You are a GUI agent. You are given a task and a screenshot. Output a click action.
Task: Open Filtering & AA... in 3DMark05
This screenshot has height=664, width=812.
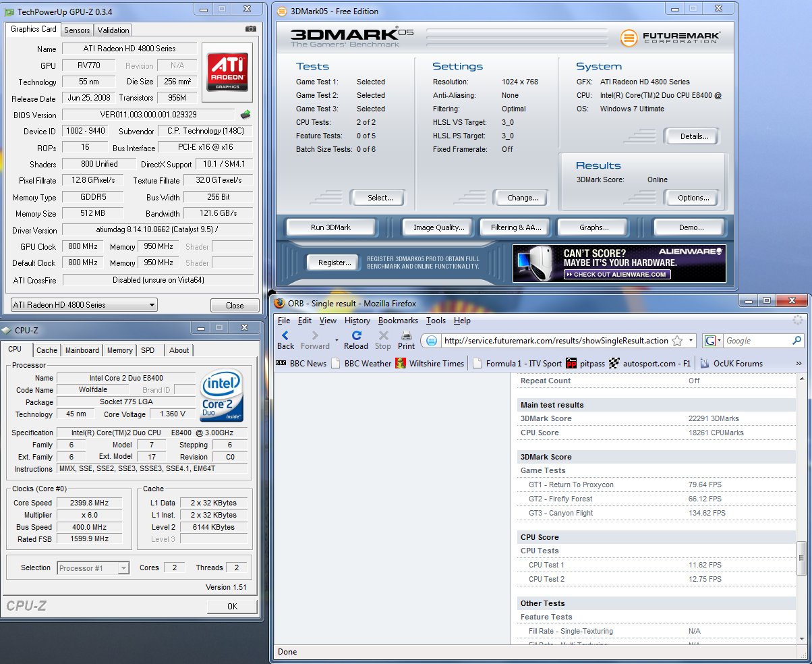click(517, 227)
